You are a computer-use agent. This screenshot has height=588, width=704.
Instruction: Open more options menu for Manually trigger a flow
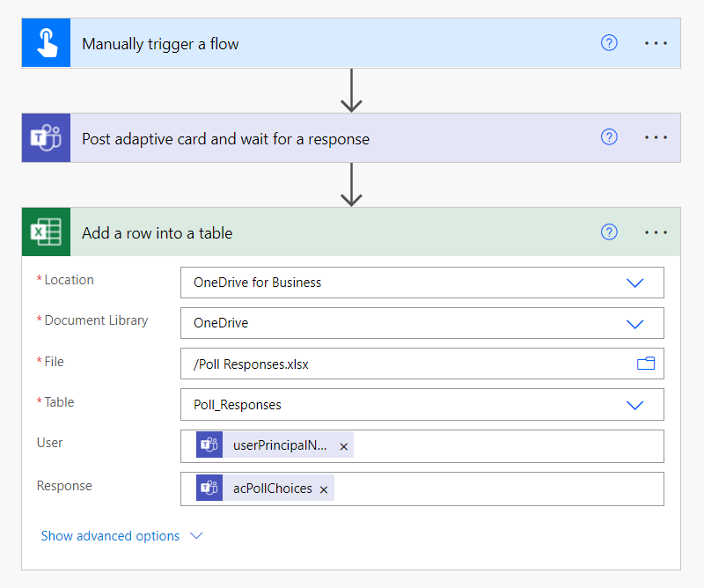click(656, 43)
